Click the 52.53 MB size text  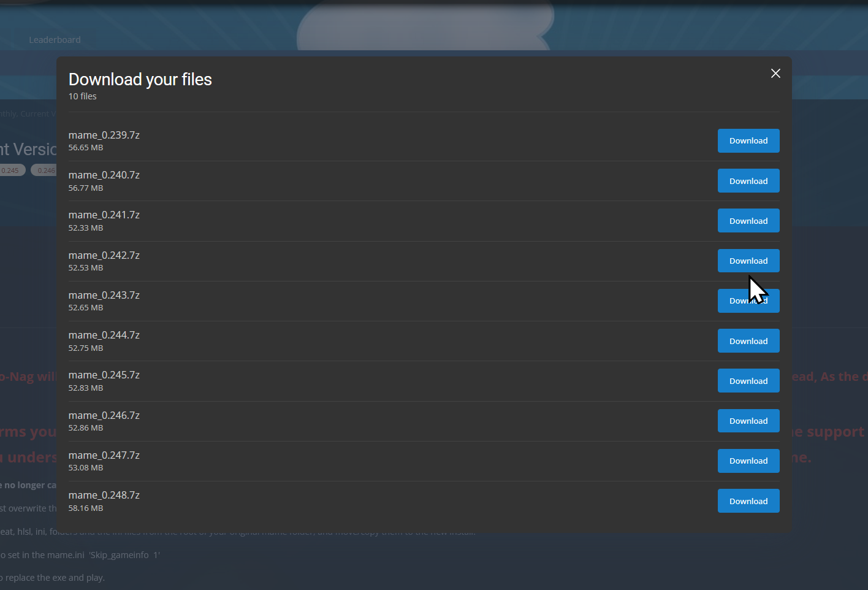tap(86, 268)
